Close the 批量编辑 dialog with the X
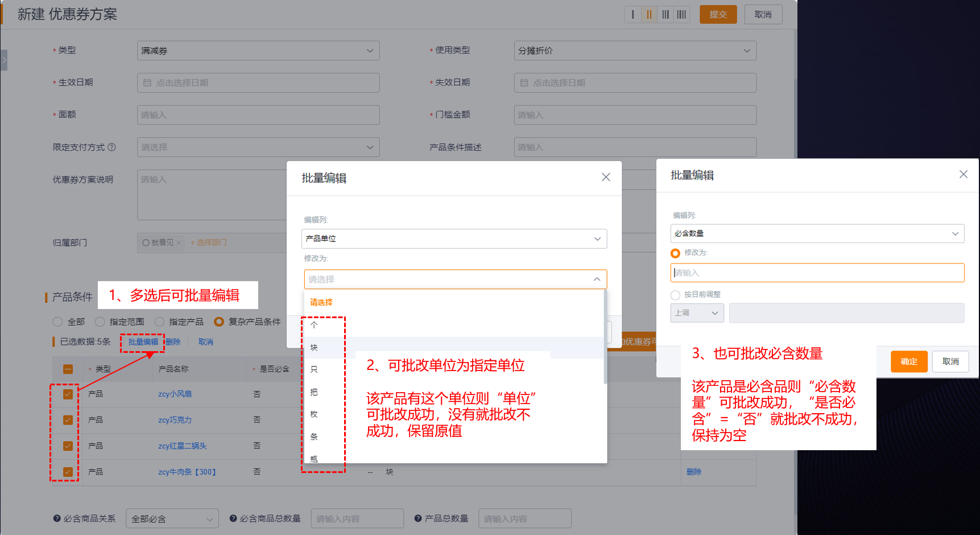The image size is (980, 535). [605, 177]
